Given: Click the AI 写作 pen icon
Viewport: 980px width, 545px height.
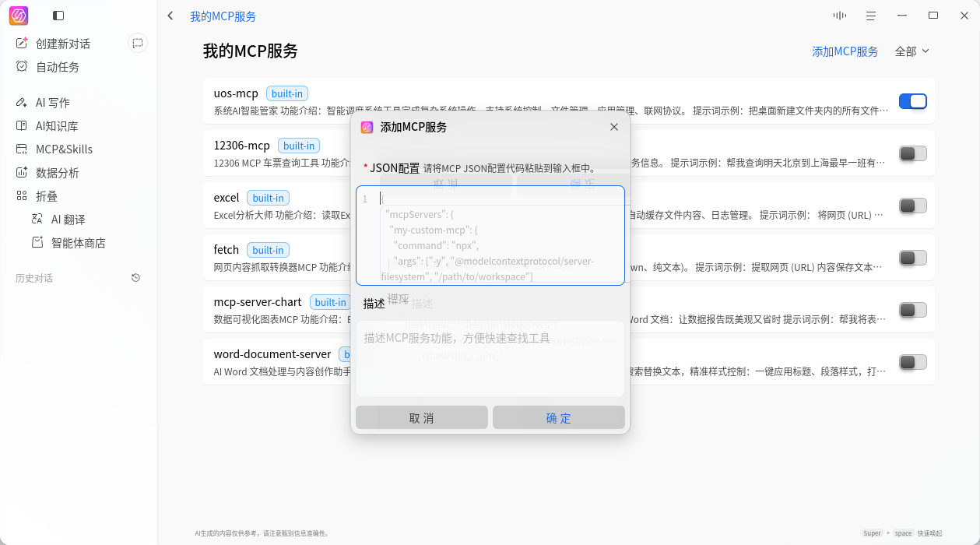Looking at the screenshot, I should tap(22, 103).
